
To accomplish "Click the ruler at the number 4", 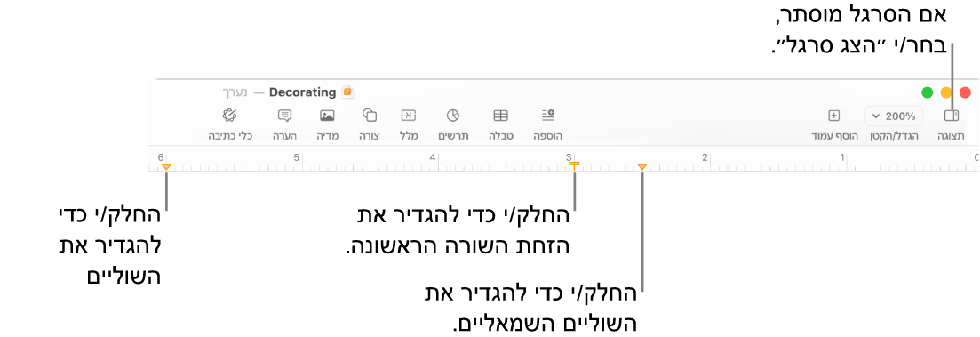I will [x=433, y=156].
